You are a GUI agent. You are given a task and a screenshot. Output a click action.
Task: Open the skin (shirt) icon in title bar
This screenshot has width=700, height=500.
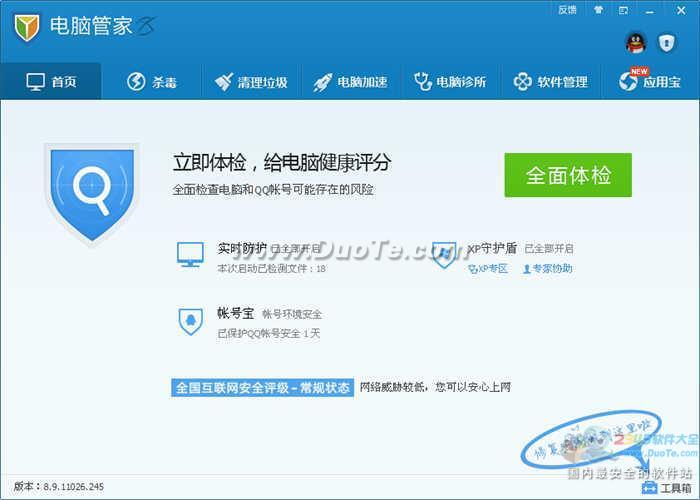coord(598,10)
